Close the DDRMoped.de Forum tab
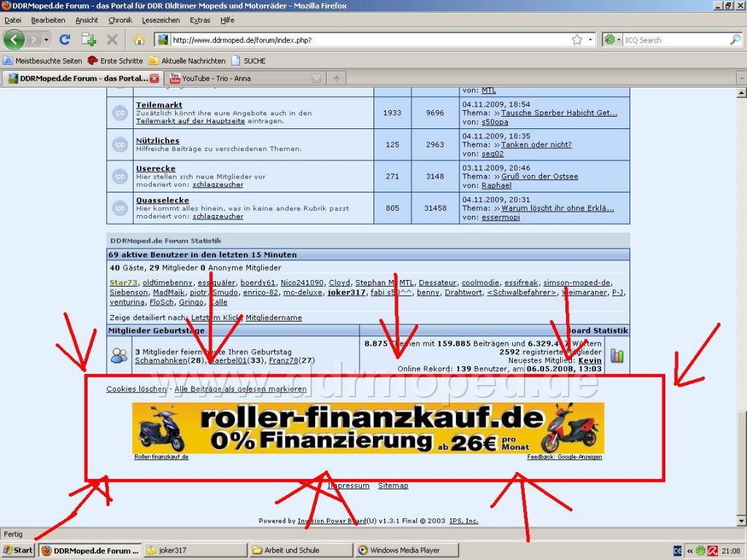Viewport: 747px width, 560px height. [x=154, y=78]
